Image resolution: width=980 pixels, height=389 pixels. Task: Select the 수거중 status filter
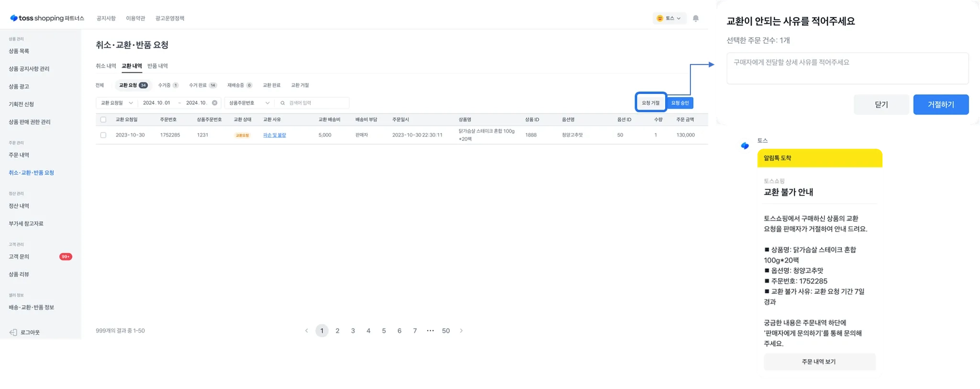[168, 85]
